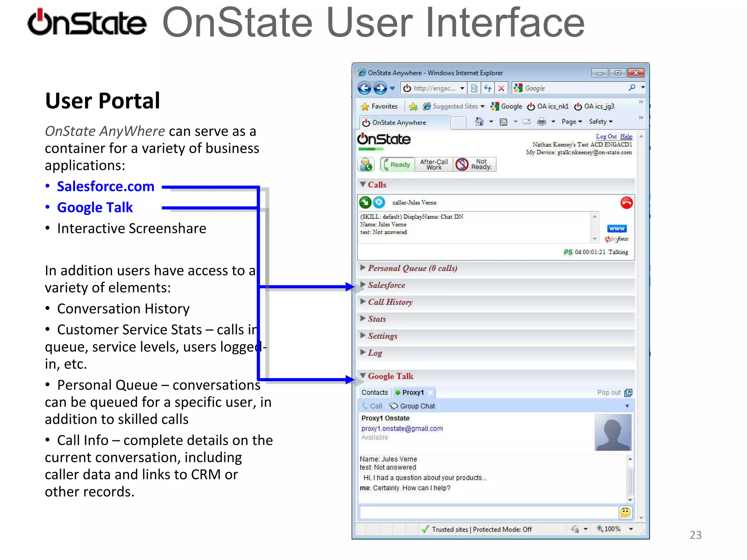Select the Proxy1 chat tab
Screen dimensions: 747x560
[x=413, y=393]
